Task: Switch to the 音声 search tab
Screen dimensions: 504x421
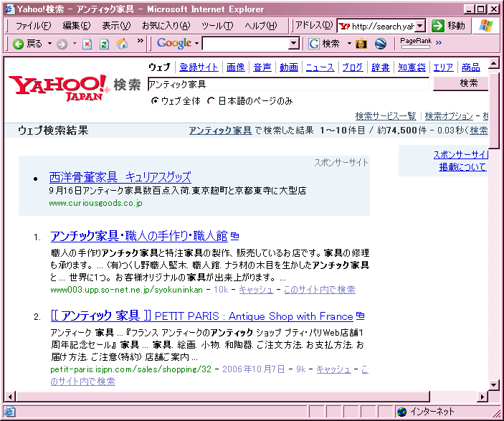Action: point(262,67)
